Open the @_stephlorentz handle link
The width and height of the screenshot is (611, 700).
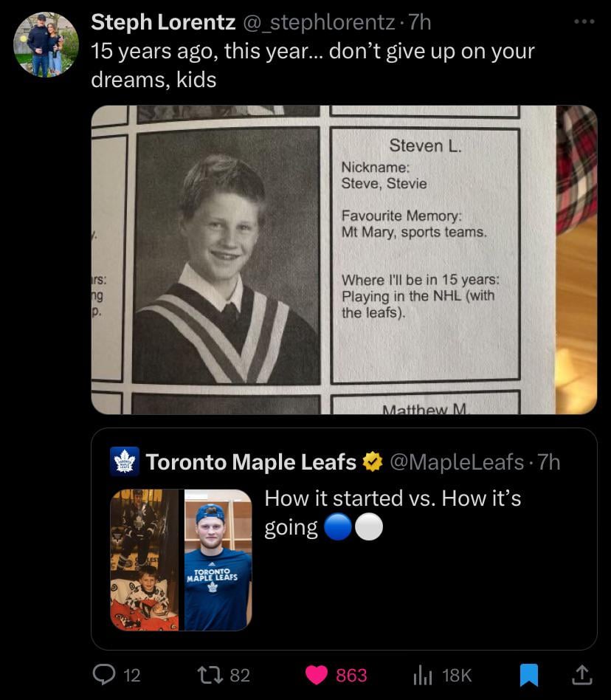318,23
